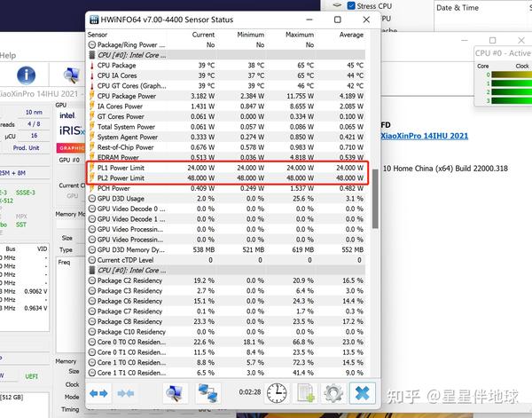Click the Prod. Unit label in background window

(26, 148)
